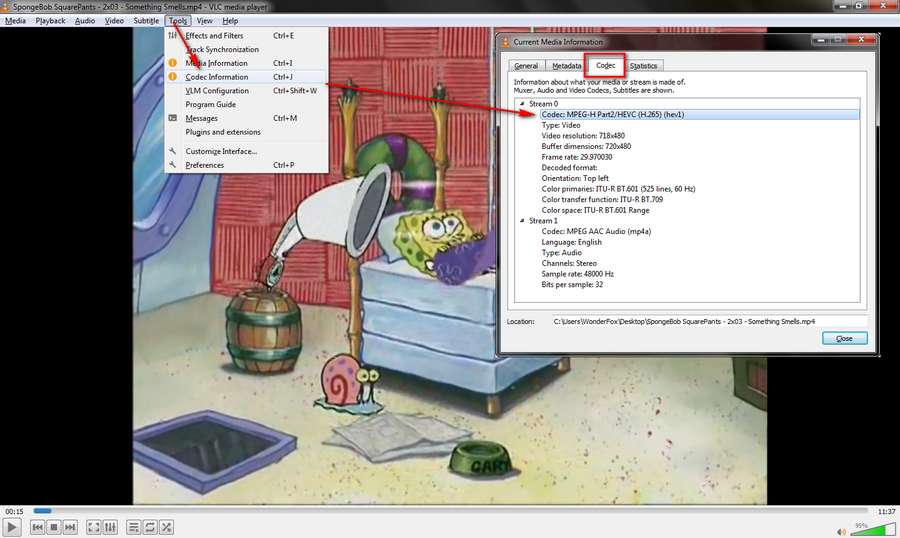Go to previous media track
900x538 pixels.
click(37, 527)
